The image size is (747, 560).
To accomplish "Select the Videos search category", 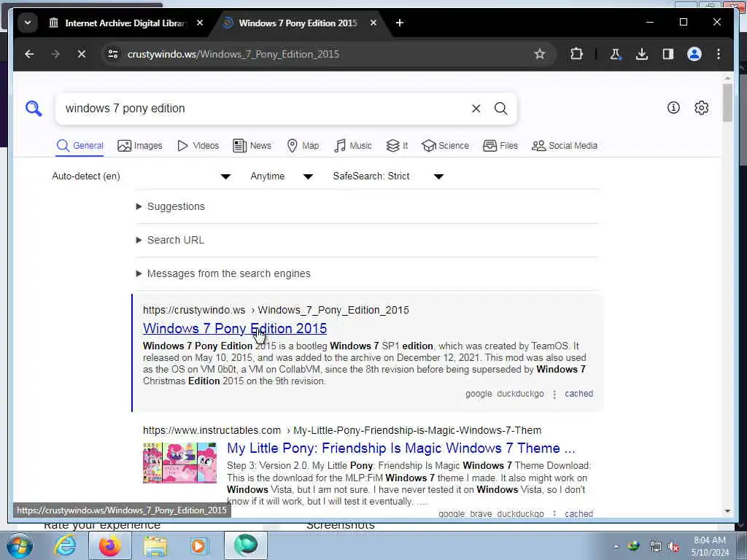I will tap(198, 146).
